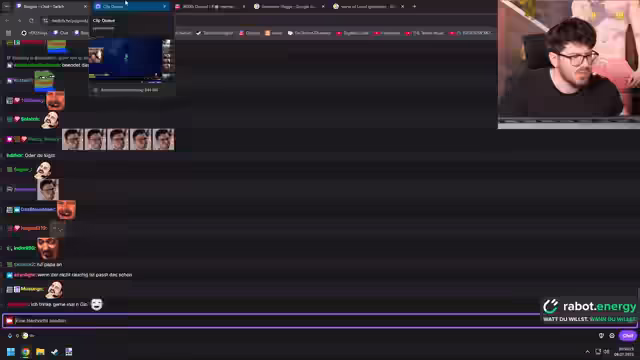Send the message with the purple Chat button

tap(628, 336)
